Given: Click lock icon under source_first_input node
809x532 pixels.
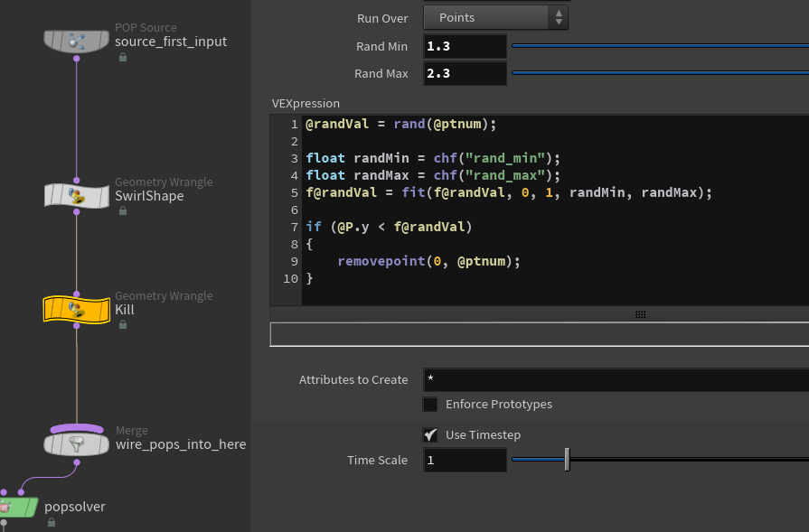Looking at the screenshot, I should 122,57.
